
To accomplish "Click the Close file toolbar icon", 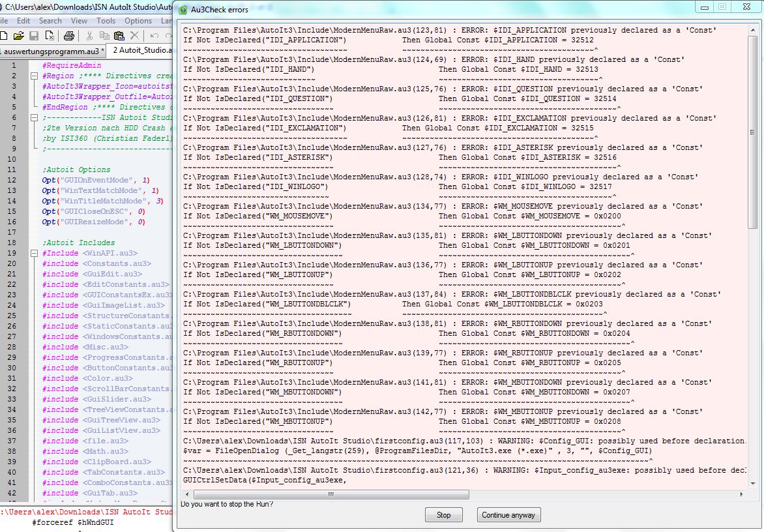I will (x=50, y=36).
